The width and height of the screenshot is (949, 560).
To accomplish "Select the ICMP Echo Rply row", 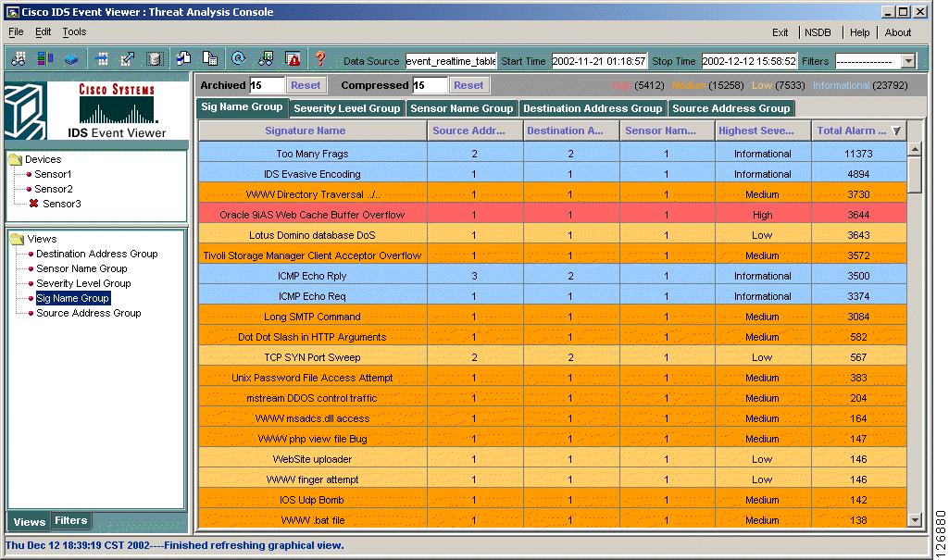I will (553, 276).
